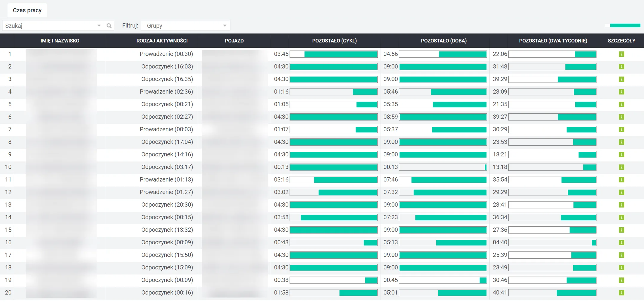Image resolution: width=644 pixels, height=302 pixels.
Task: Select activity cell Odpoczynek (17:04)
Action: 167,142
